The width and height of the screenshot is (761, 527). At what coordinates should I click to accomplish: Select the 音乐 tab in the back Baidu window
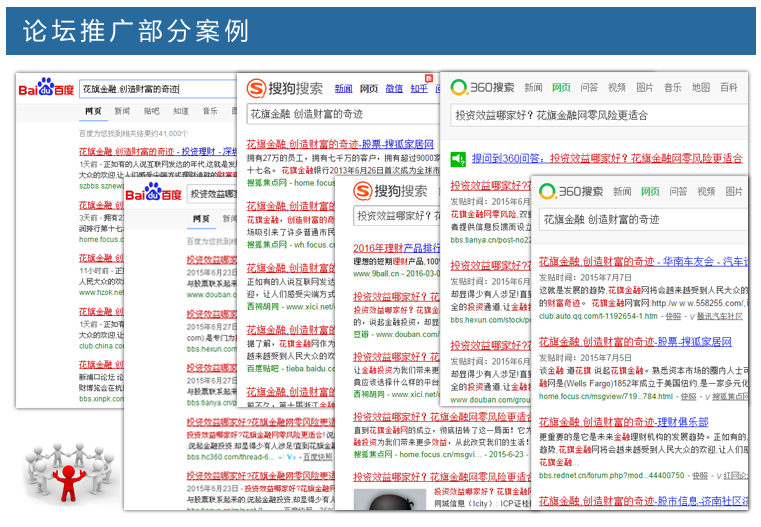(210, 111)
